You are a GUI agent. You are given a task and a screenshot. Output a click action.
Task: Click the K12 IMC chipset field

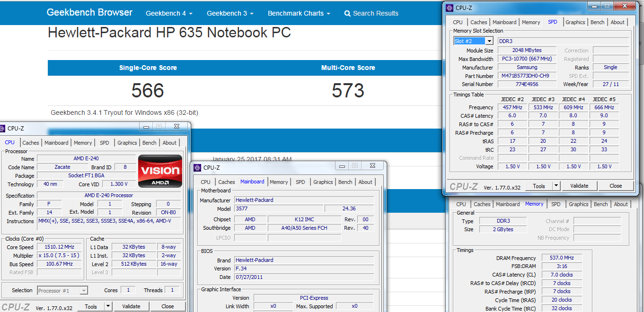(304, 219)
